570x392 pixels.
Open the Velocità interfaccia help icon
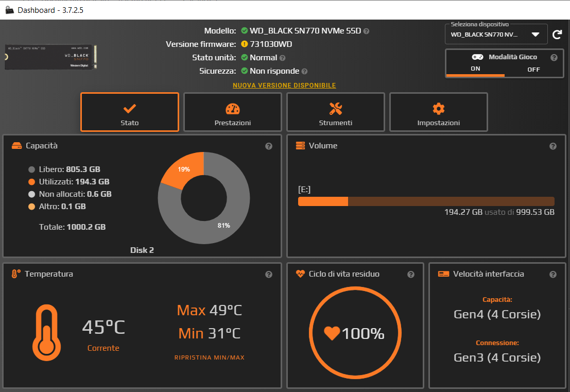(x=553, y=275)
